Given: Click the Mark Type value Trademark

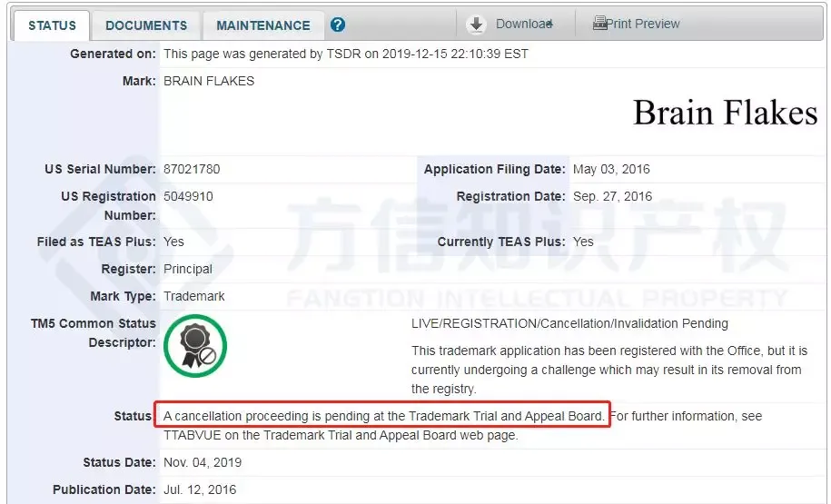Looking at the screenshot, I should pos(194,296).
